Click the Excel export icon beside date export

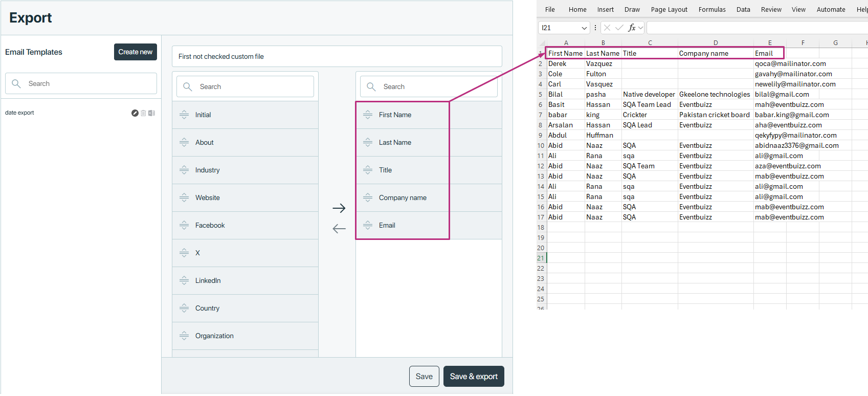tap(152, 113)
